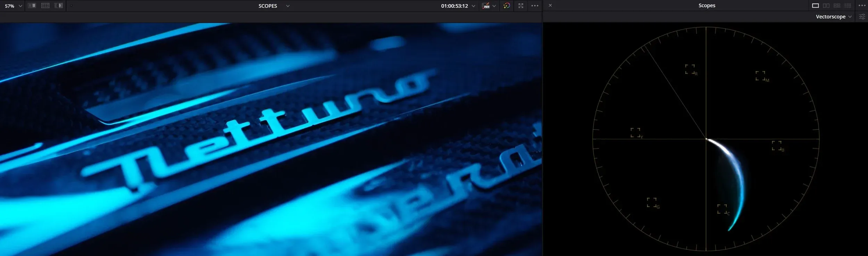This screenshot has height=256, width=868.
Task: Open the Vectorscope scope type dropdown
Action: tap(834, 17)
